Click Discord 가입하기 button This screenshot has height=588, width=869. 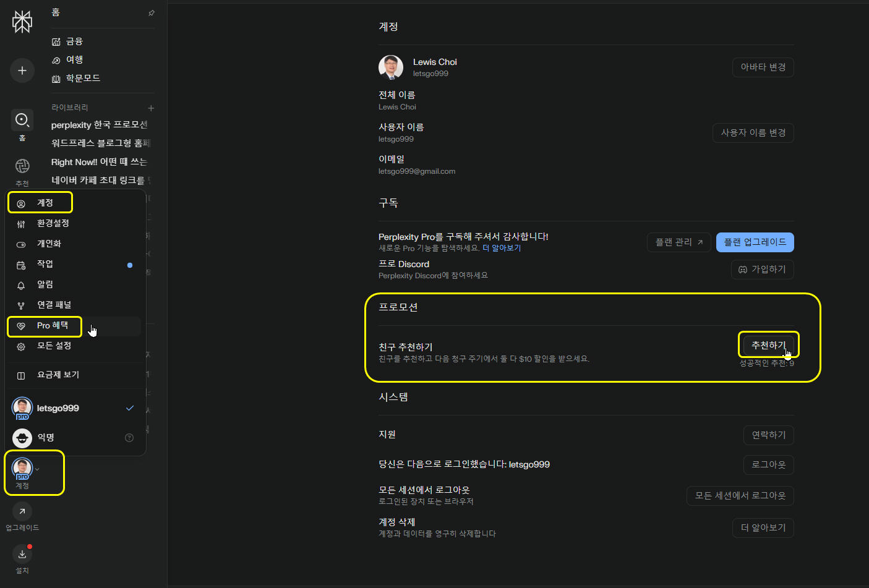[763, 270]
